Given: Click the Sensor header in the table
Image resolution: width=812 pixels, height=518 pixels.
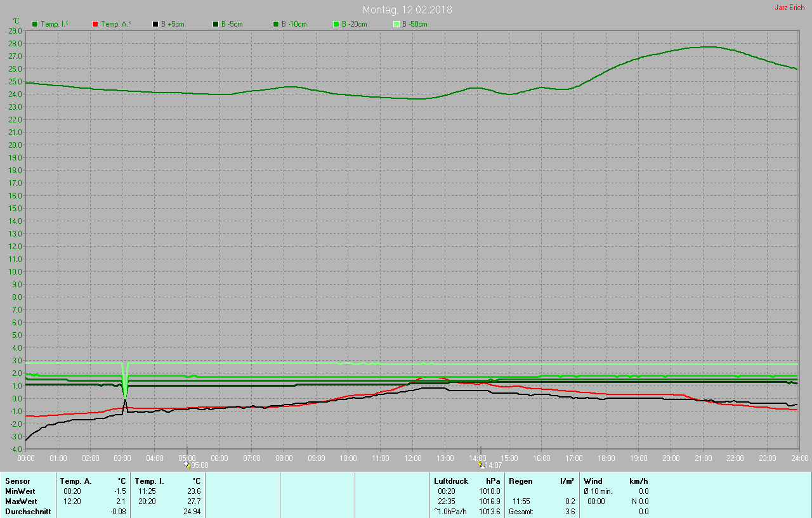Looking at the screenshot, I should pos(17,481).
